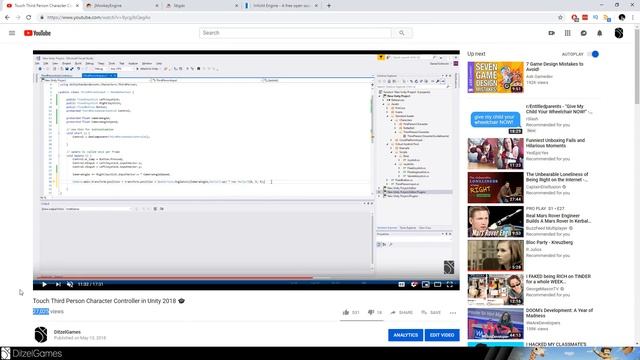Reload the page in Chrome

coord(29,18)
